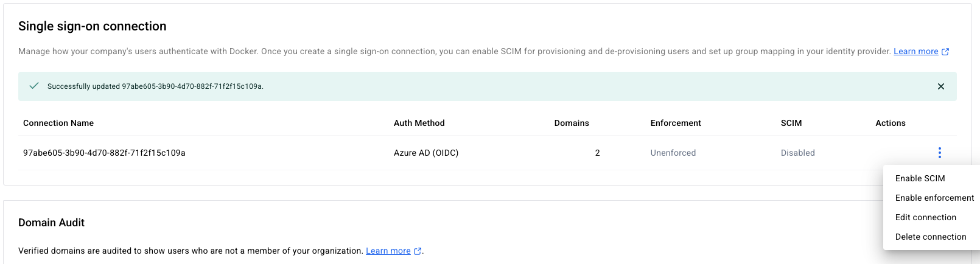The width and height of the screenshot is (980, 264).
Task: Click the Enforcement column header
Action: 676,123
